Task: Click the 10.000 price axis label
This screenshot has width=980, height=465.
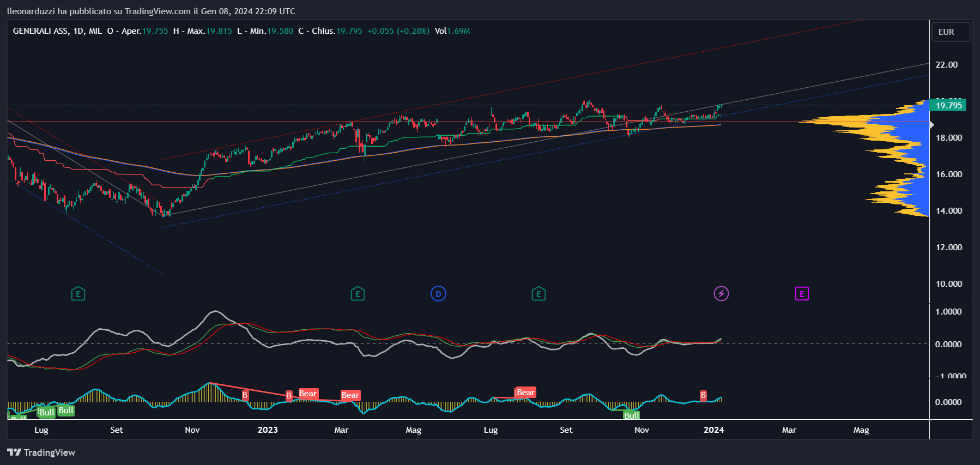Action: 949,284
